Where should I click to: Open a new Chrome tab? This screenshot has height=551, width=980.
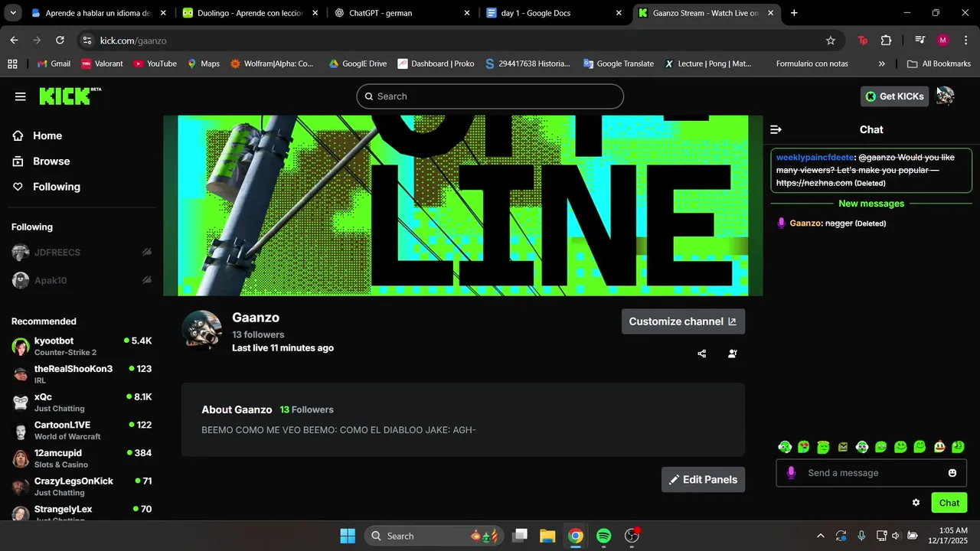tap(794, 13)
